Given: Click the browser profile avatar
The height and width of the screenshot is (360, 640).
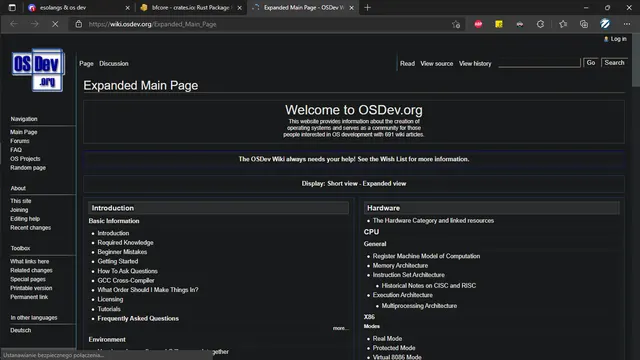Looking at the screenshot, I should point(605,24).
